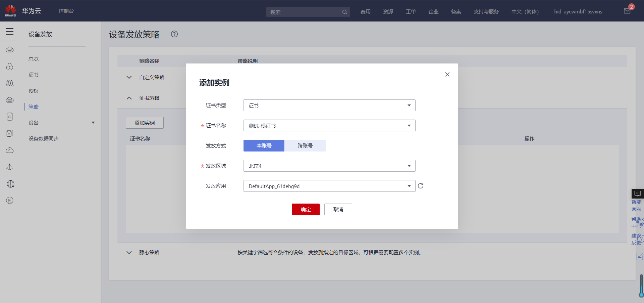Viewport: 644px width, 303px height.
Task: Click the 策略名称 column header
Action: (x=149, y=61)
